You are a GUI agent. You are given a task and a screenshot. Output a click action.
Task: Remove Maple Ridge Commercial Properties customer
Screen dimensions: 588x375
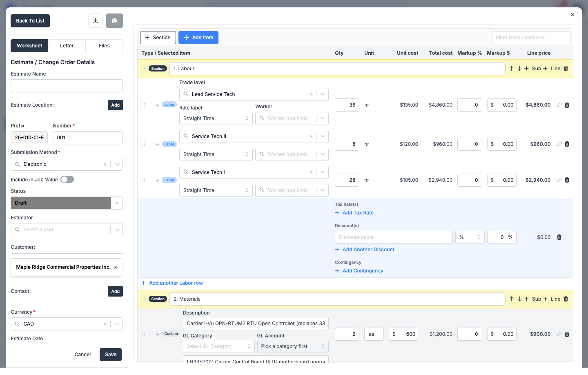(116, 267)
